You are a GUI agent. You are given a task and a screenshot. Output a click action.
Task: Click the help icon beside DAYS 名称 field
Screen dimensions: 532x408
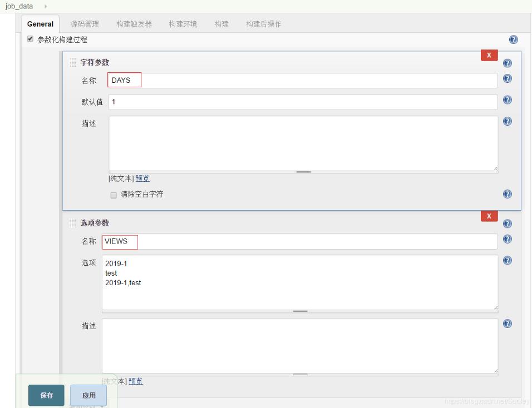click(507, 78)
